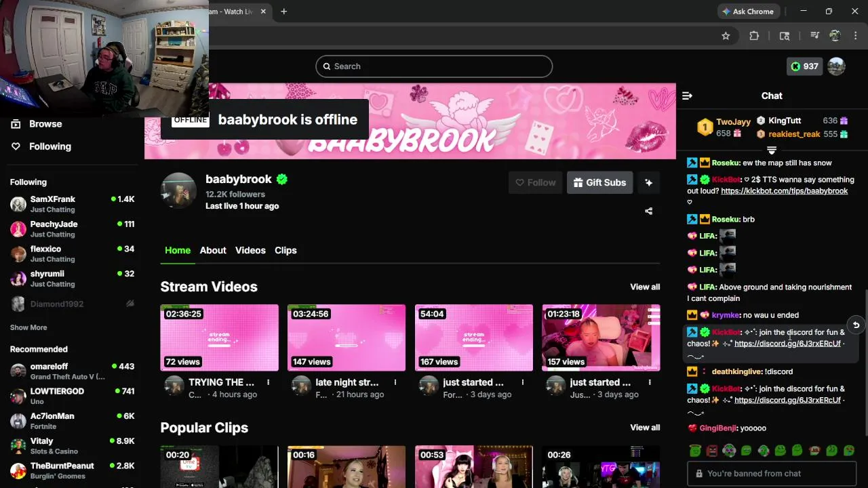Open the user profile avatar menu
The image size is (868, 488).
point(836,66)
